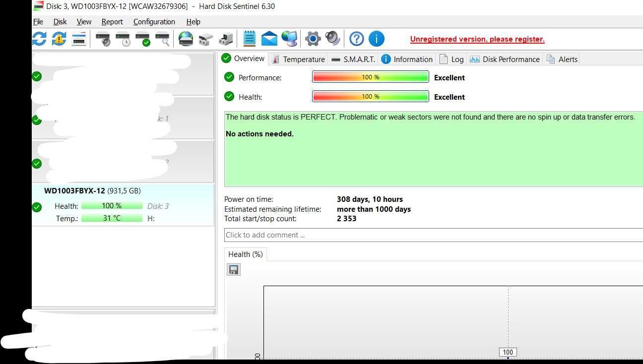Image resolution: width=643 pixels, height=364 pixels.
Task: Click the speaker sound icon
Action: click(x=332, y=39)
